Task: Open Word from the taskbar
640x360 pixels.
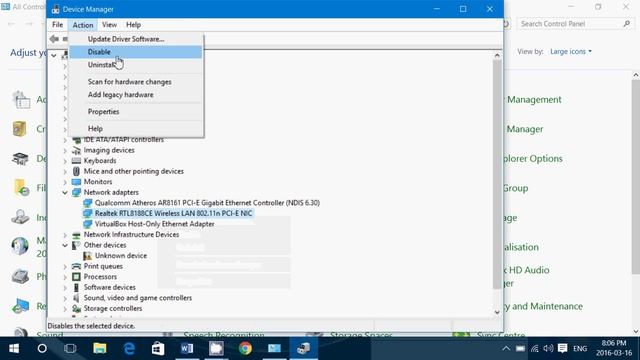Action: [x=187, y=349]
